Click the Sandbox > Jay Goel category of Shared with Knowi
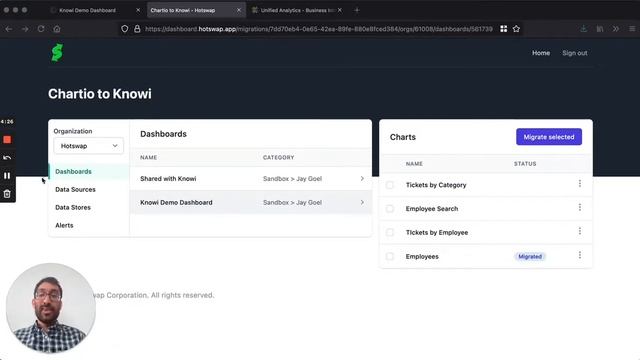Viewport: 640px width, 360px height. coord(292,178)
